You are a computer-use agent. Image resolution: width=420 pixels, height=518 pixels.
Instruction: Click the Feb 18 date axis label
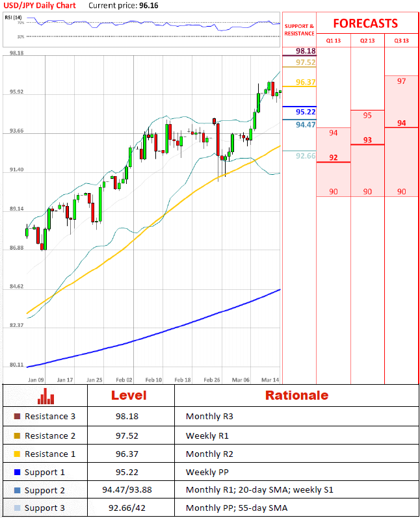(x=183, y=380)
